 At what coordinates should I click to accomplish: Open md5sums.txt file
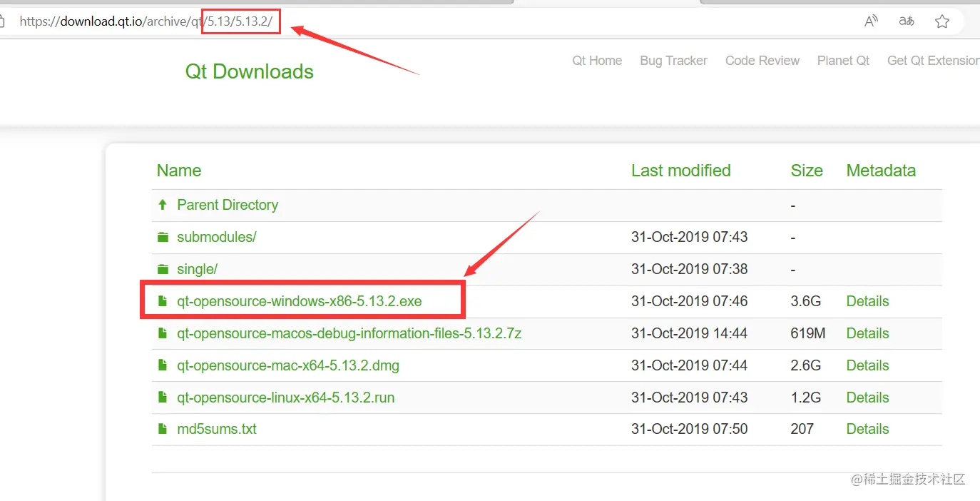(217, 429)
